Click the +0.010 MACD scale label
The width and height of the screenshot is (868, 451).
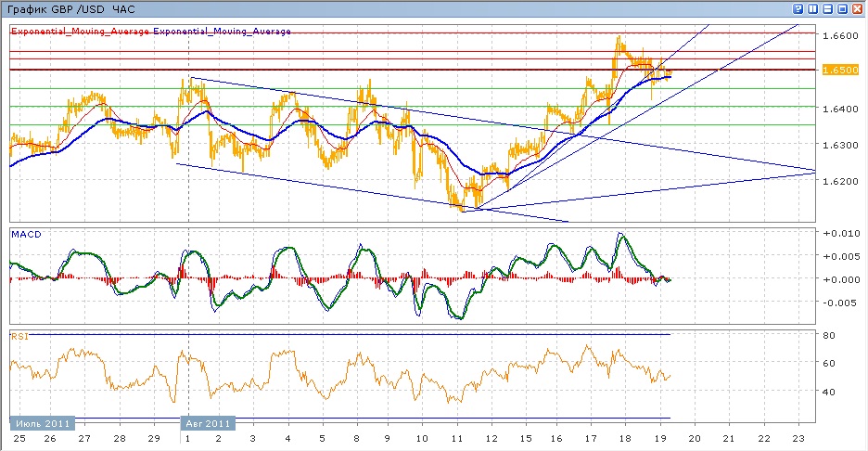click(838, 233)
